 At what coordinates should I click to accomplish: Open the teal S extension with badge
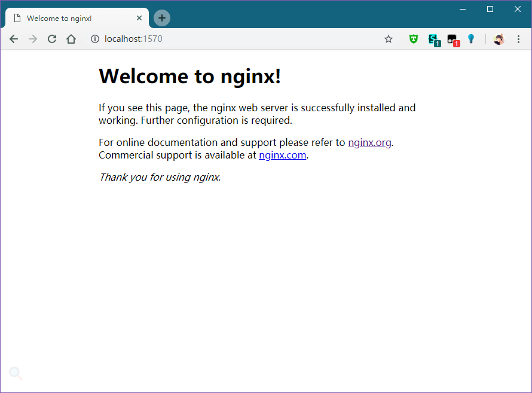(434, 40)
